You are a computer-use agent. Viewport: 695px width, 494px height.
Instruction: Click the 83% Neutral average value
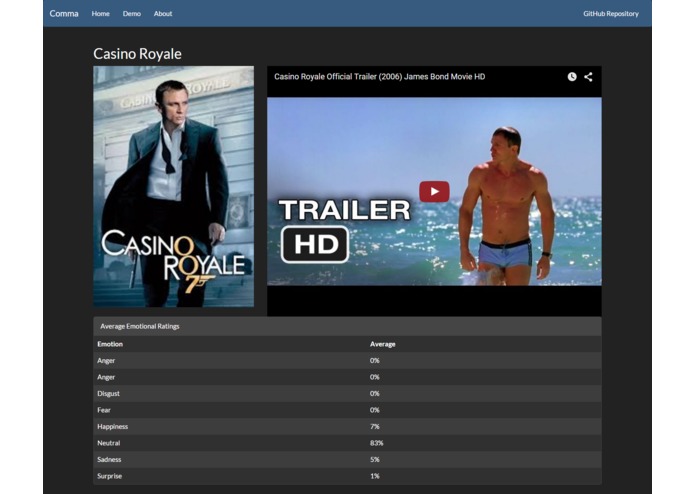point(376,443)
